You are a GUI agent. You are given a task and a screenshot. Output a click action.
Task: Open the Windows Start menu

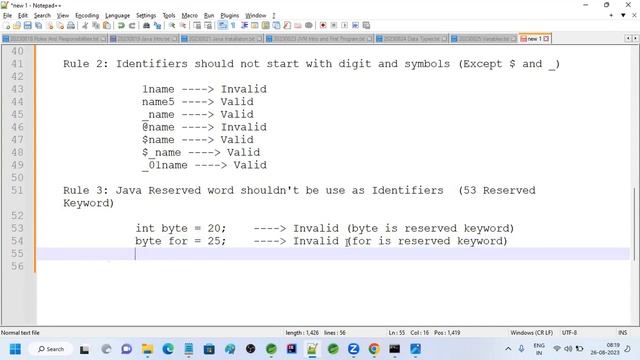pyautogui.click(x=15, y=349)
